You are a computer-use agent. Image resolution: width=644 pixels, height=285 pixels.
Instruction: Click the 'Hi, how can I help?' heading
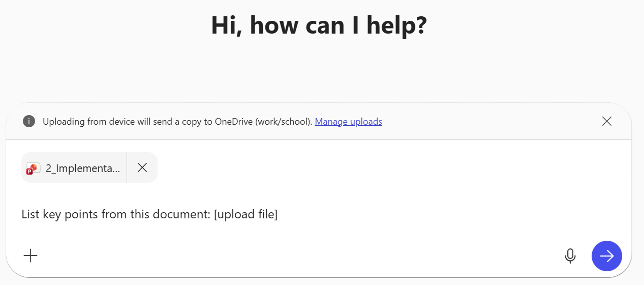point(319,25)
